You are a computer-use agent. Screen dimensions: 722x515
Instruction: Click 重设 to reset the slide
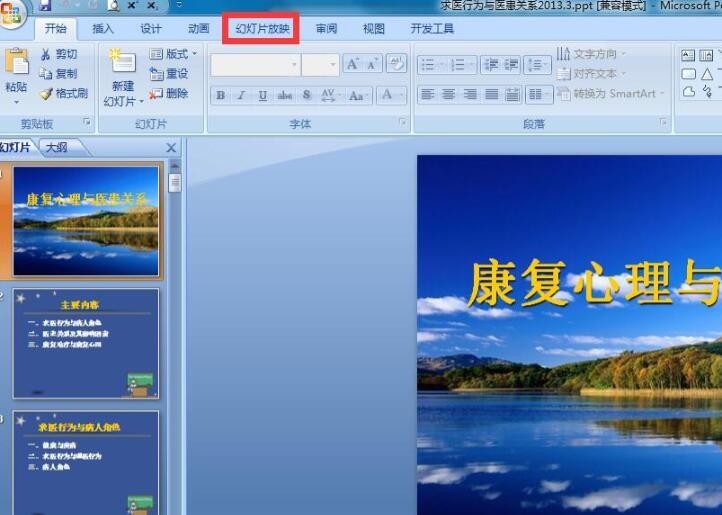tap(169, 74)
